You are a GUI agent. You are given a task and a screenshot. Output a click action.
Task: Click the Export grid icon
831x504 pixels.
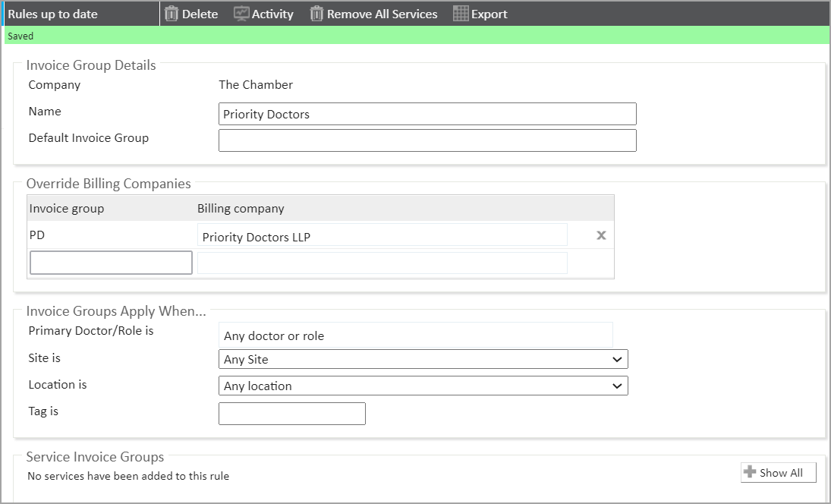click(x=461, y=14)
